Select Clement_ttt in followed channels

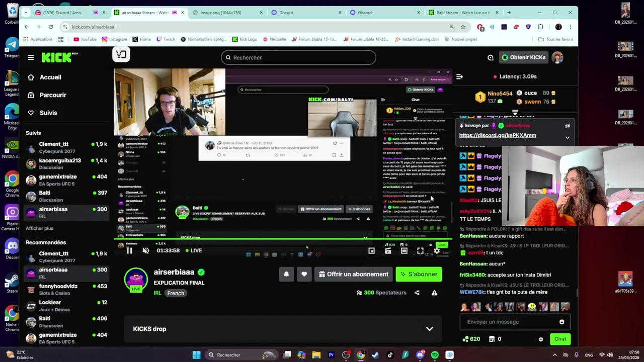pos(66,147)
